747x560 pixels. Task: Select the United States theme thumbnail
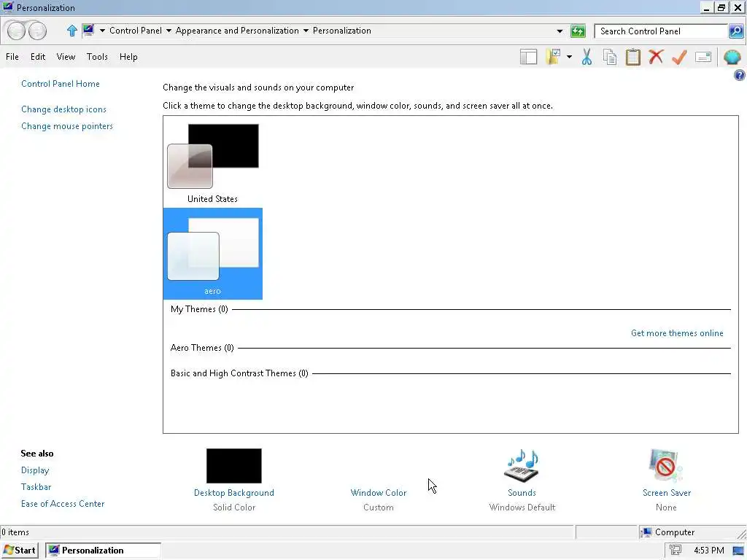(212, 163)
